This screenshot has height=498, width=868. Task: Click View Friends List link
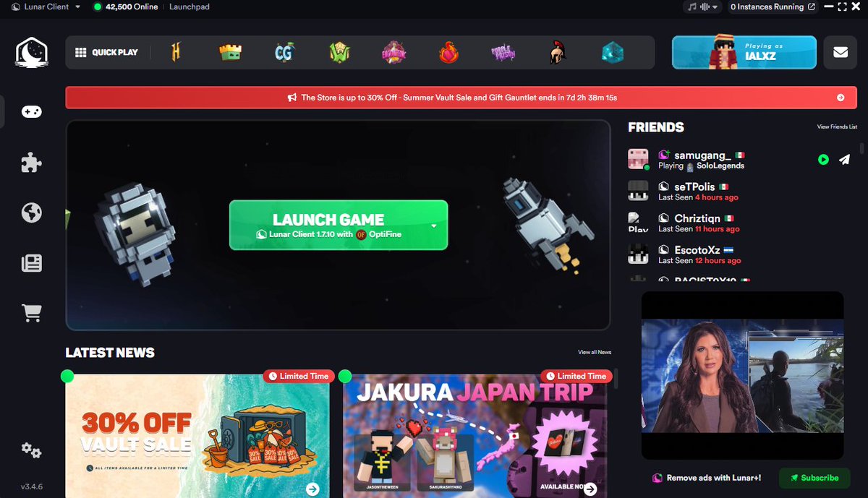point(837,127)
